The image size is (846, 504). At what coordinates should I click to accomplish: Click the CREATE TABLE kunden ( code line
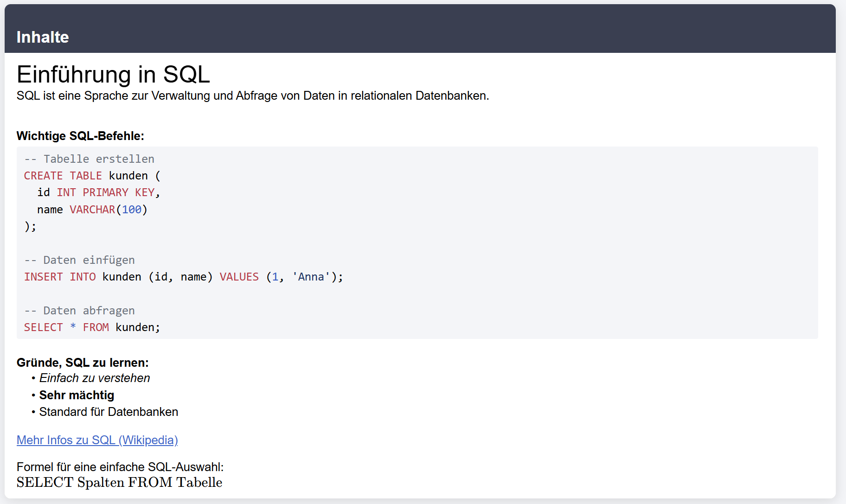click(92, 176)
